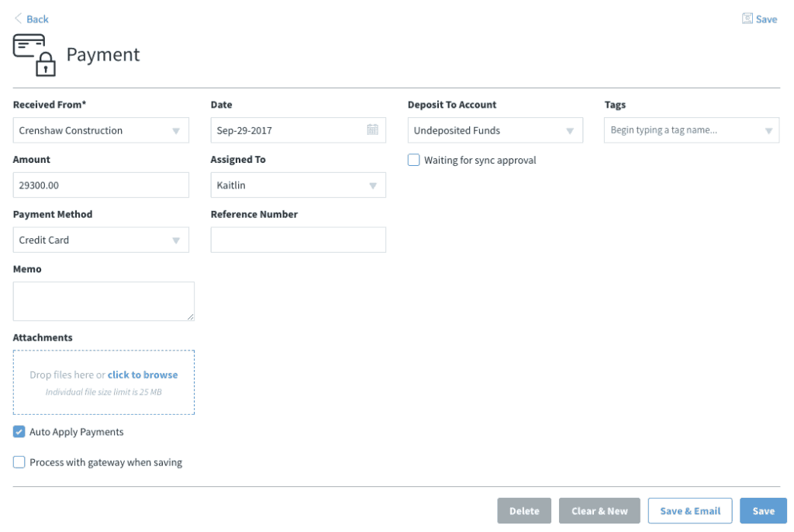Image resolution: width=794 pixels, height=532 pixels.
Task: Click the memo box resize handle
Action: [x=191, y=316]
